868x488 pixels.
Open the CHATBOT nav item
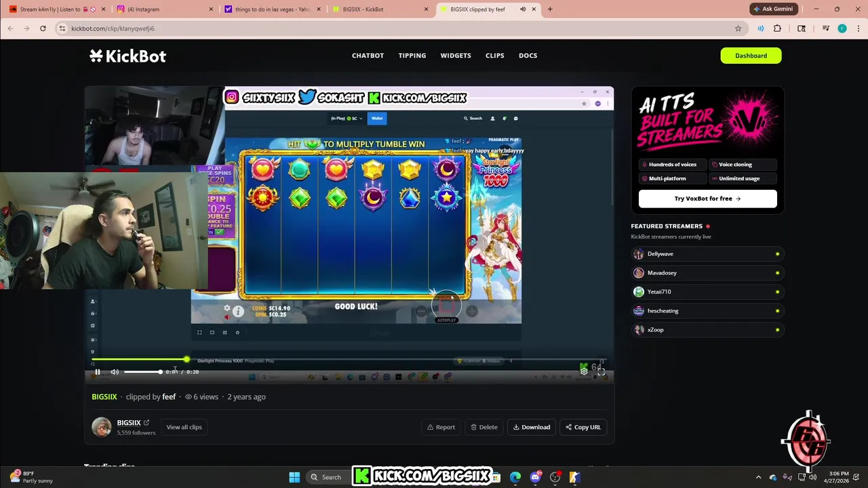(368, 56)
